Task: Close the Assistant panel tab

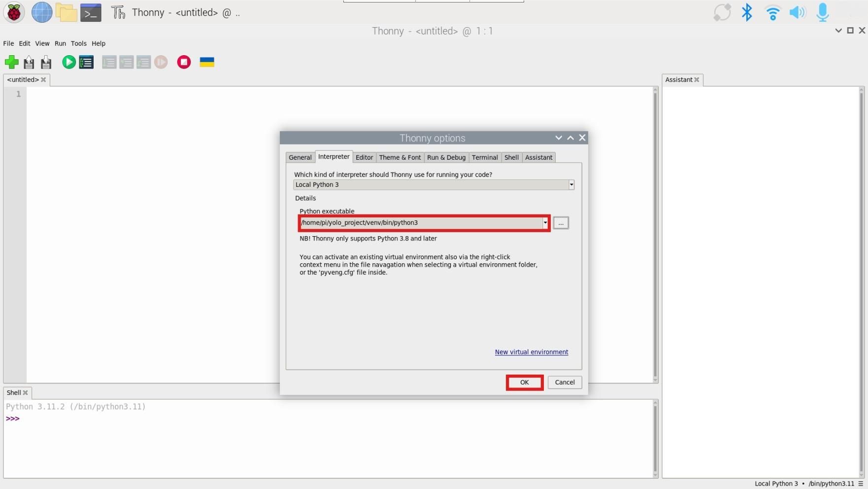Action: point(697,79)
